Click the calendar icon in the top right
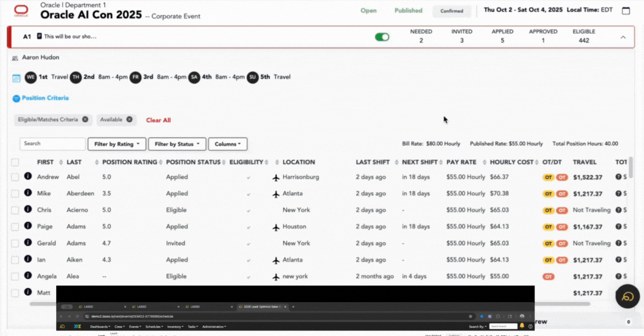The height and width of the screenshot is (336, 644). [626, 11]
